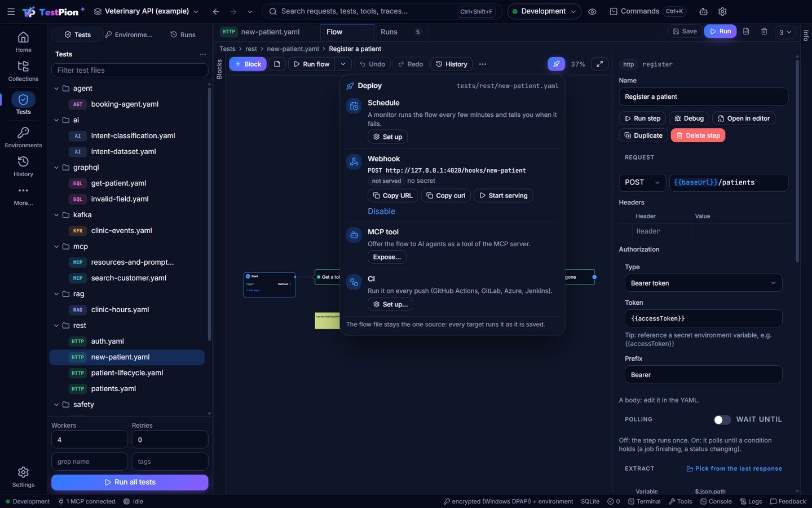The height and width of the screenshot is (508, 812).
Task: Collapse the rest folder
Action: (x=56, y=326)
